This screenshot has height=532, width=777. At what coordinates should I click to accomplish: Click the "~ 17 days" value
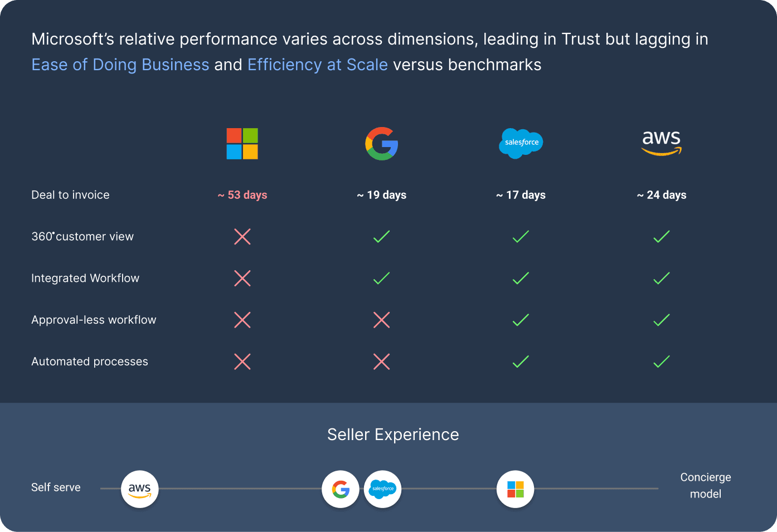click(521, 195)
